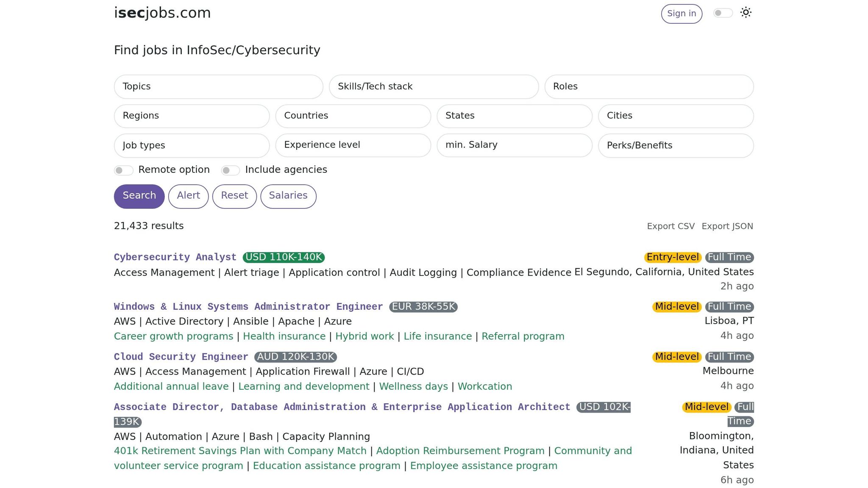Click the sun theme icon
This screenshot has width=868, height=488.
click(x=746, y=13)
